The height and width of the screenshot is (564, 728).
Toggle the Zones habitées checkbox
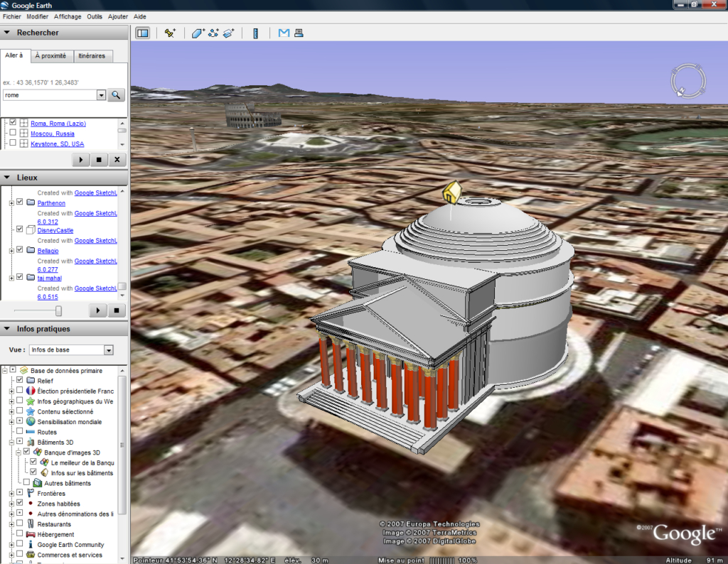click(x=19, y=503)
